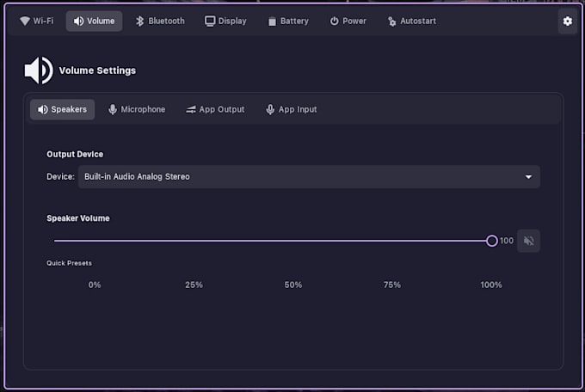The height and width of the screenshot is (392, 585).
Task: Select the Volume tab
Action: tap(94, 21)
